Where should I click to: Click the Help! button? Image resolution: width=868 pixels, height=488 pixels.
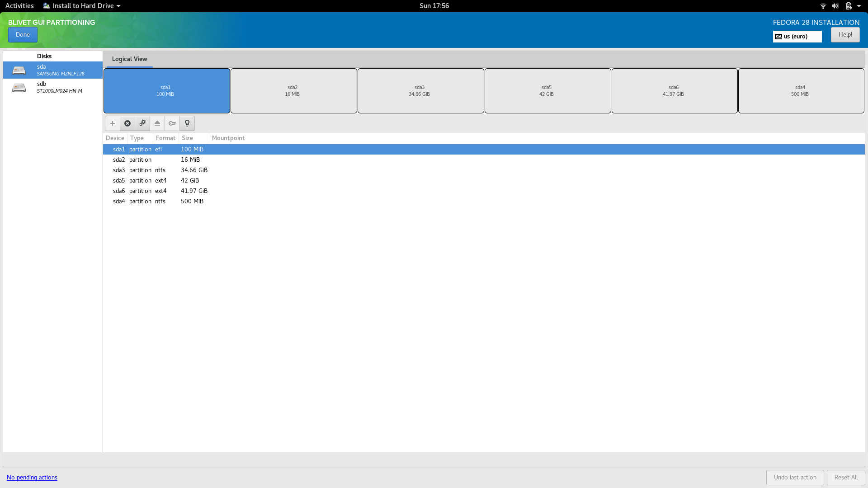click(845, 35)
